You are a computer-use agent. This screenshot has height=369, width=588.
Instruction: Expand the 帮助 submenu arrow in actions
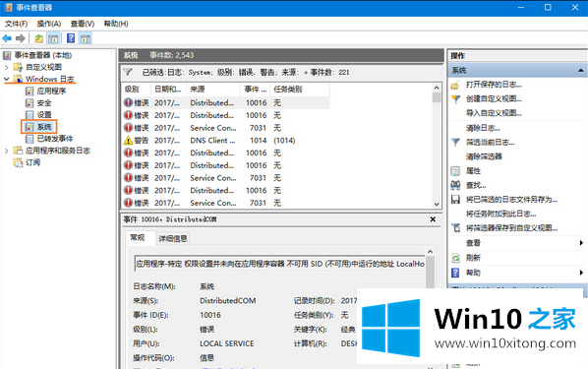click(581, 273)
